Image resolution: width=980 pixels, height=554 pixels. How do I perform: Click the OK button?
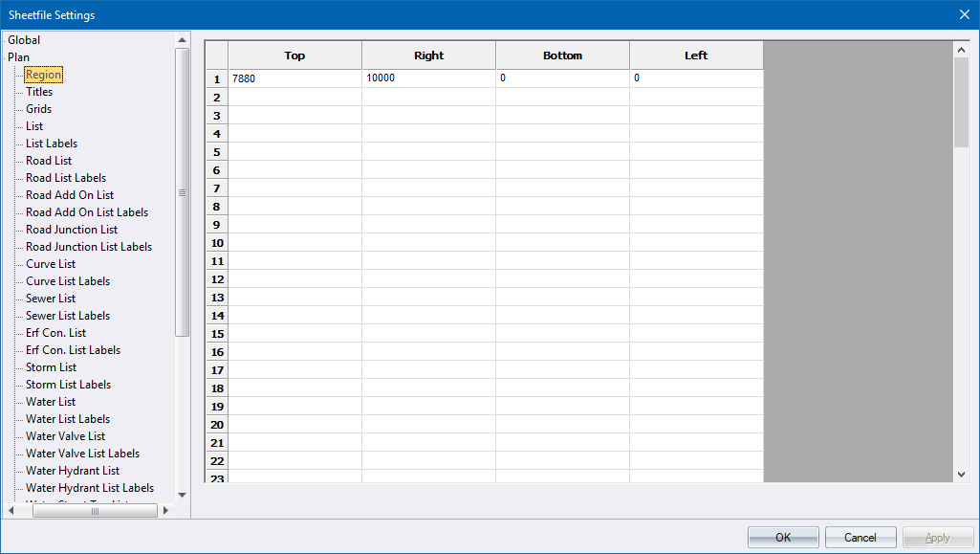(x=783, y=538)
